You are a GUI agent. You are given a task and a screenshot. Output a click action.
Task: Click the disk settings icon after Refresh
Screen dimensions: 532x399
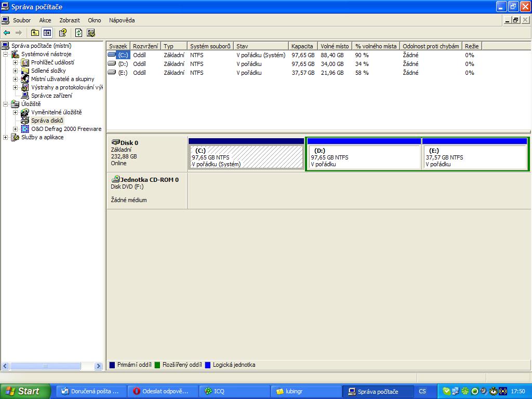91,33
